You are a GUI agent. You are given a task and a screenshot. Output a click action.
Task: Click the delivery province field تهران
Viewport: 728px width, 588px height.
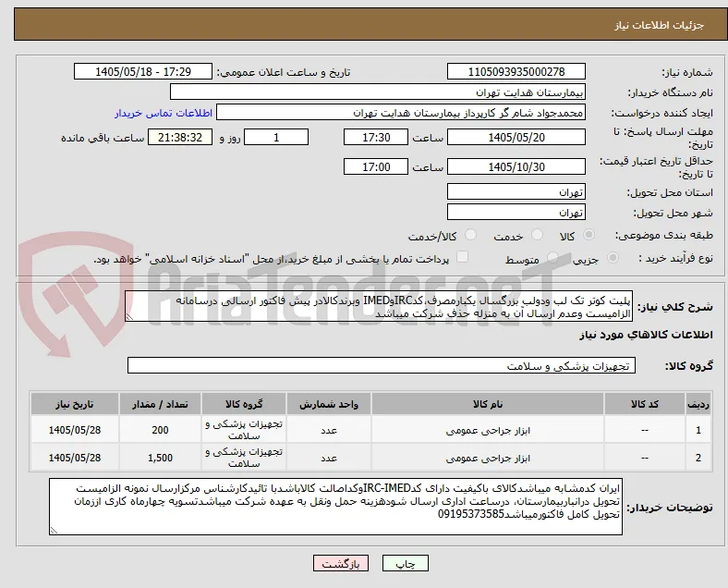516,191
